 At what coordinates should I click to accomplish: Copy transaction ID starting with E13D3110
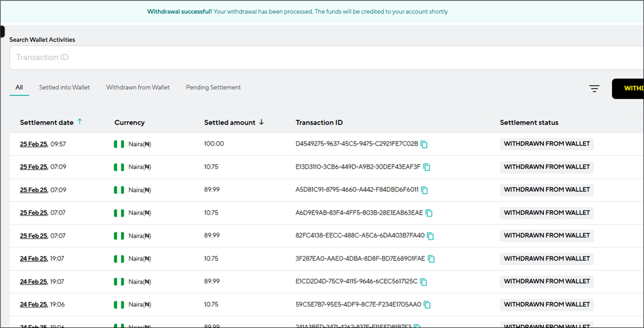(x=426, y=167)
